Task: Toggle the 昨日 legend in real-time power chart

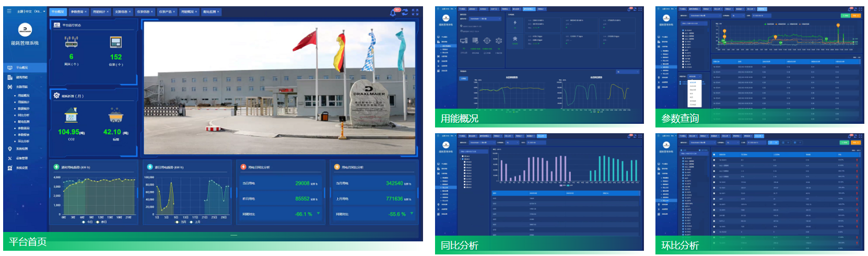Action: pyautogui.click(x=100, y=222)
